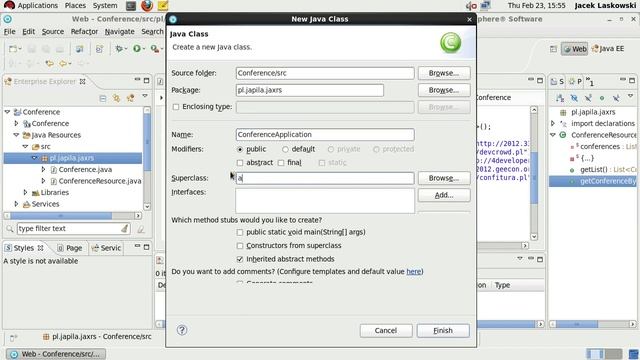Uncheck Inherited abstract methods checkbox
Viewport: 640px width, 360px height.
pos(240,259)
